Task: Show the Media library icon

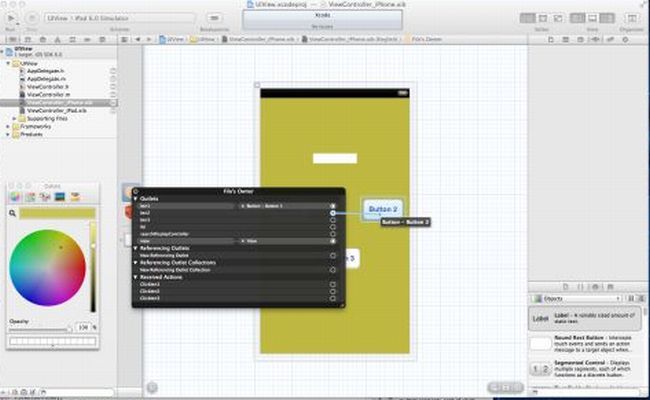Action: point(610,287)
